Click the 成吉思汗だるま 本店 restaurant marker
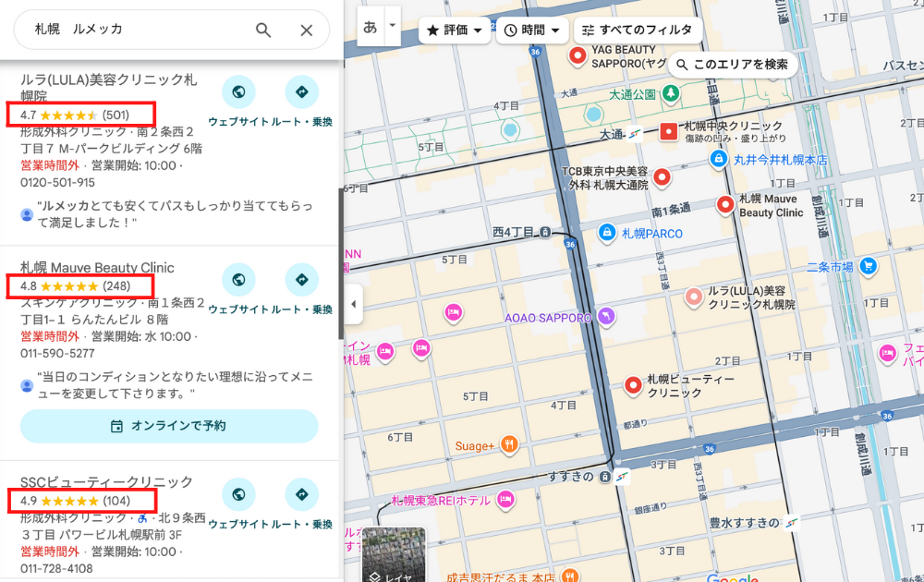The width and height of the screenshot is (924, 582). tap(569, 576)
